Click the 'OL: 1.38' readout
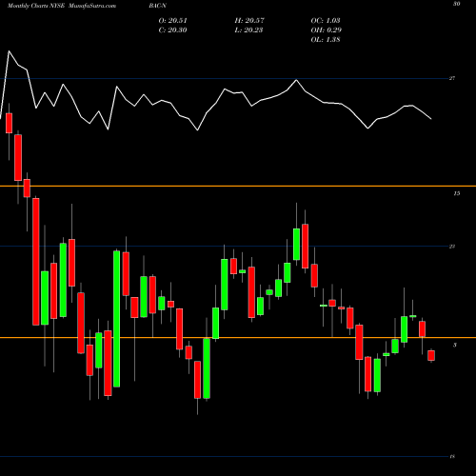Screen dimensions: 476x476 tap(326, 40)
